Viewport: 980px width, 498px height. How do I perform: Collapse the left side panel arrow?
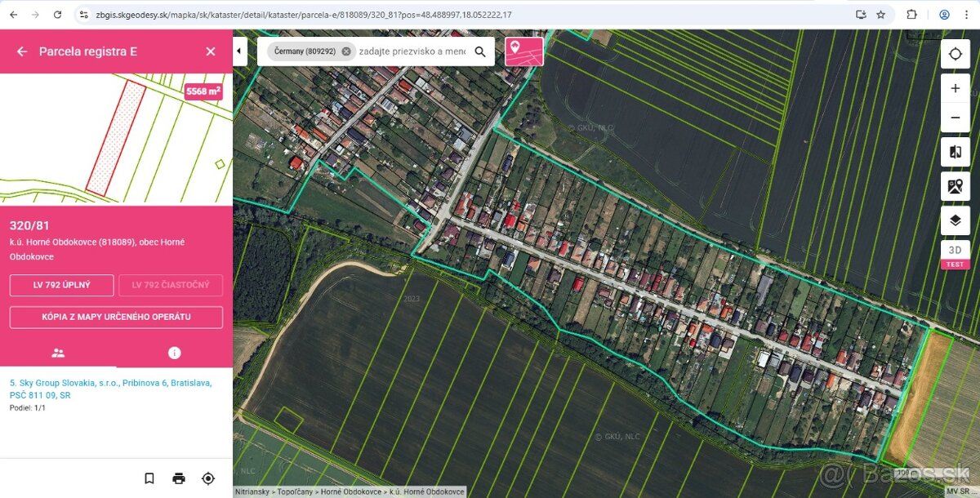click(x=240, y=51)
